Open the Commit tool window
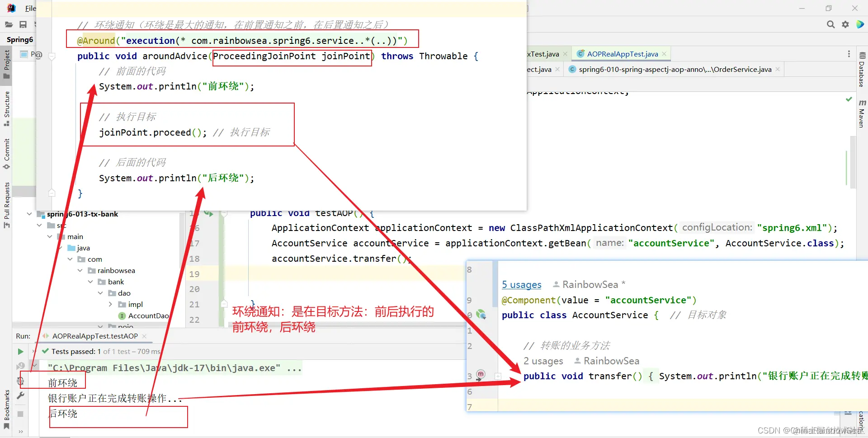 [x=6, y=154]
